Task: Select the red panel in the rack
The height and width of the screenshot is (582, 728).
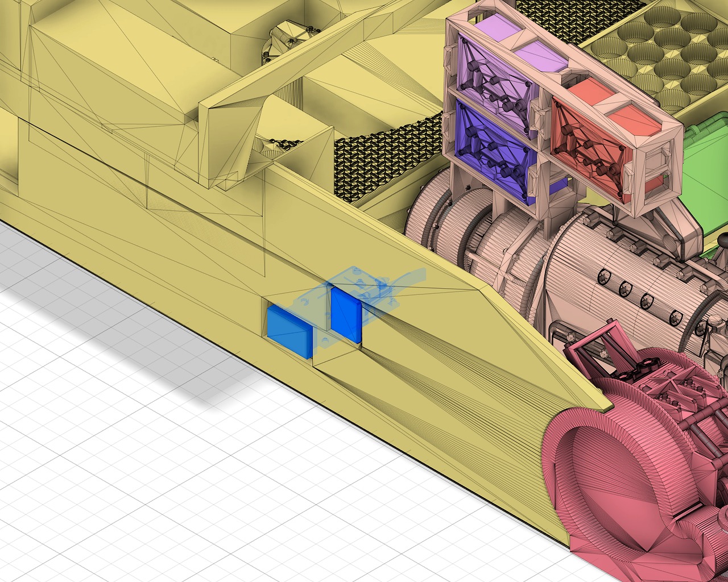Action: click(x=587, y=142)
